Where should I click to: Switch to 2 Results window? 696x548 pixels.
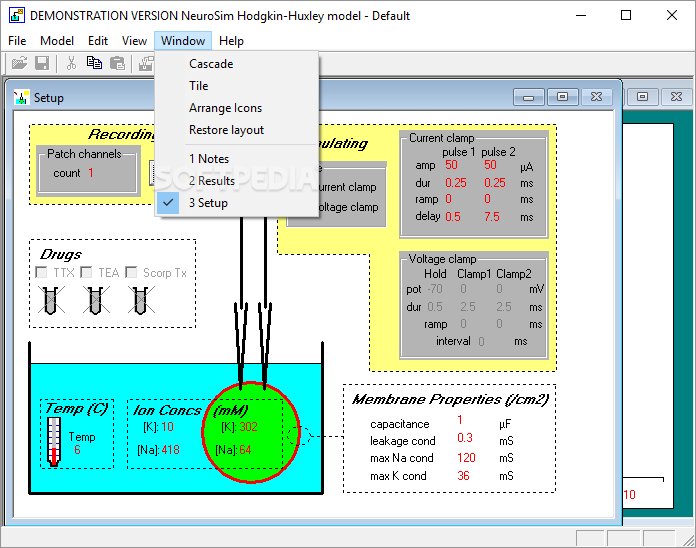coord(237,181)
